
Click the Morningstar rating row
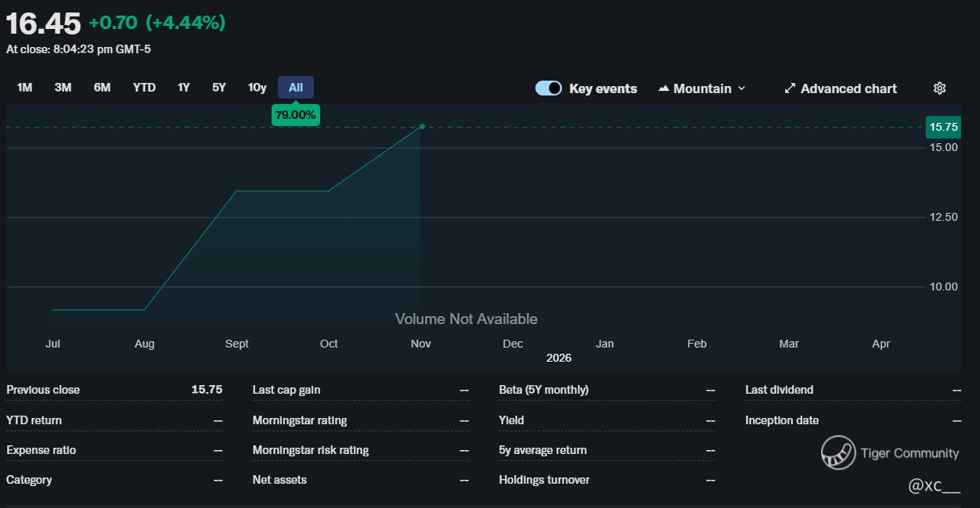pyautogui.click(x=360, y=420)
